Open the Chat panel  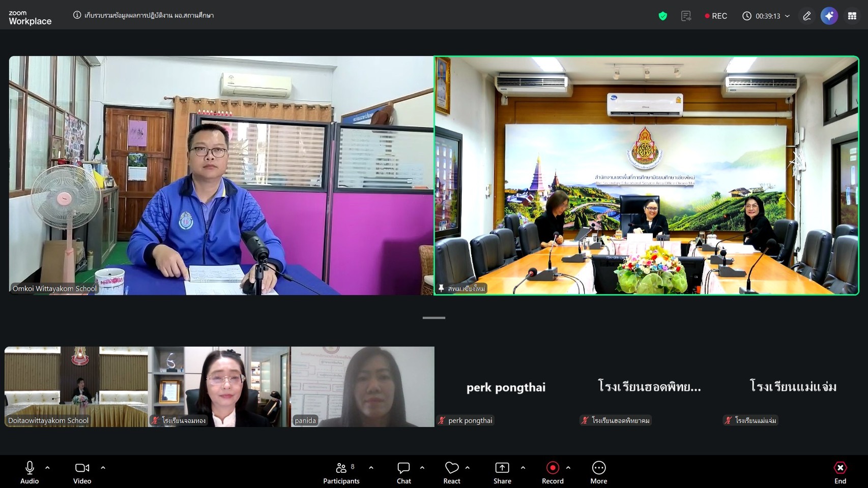pyautogui.click(x=403, y=472)
